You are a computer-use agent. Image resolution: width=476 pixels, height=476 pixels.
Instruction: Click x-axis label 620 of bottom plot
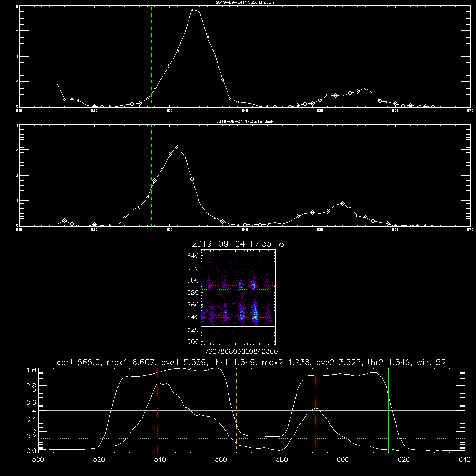coord(404,460)
